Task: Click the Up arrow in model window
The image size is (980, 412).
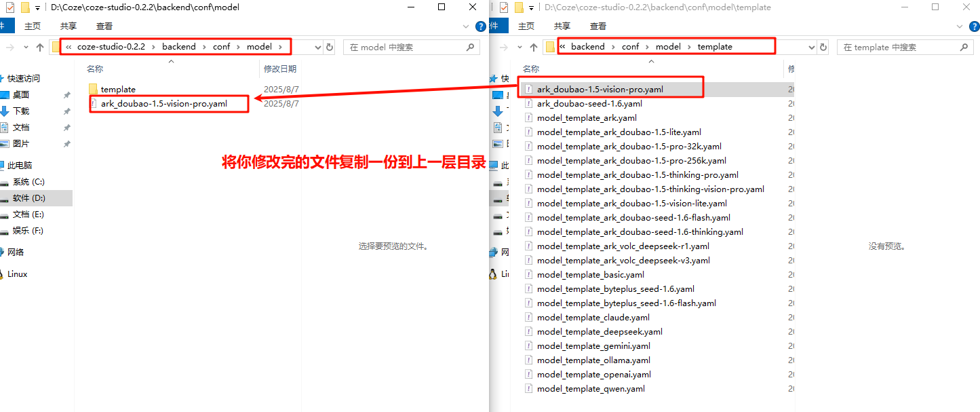Action: click(40, 48)
